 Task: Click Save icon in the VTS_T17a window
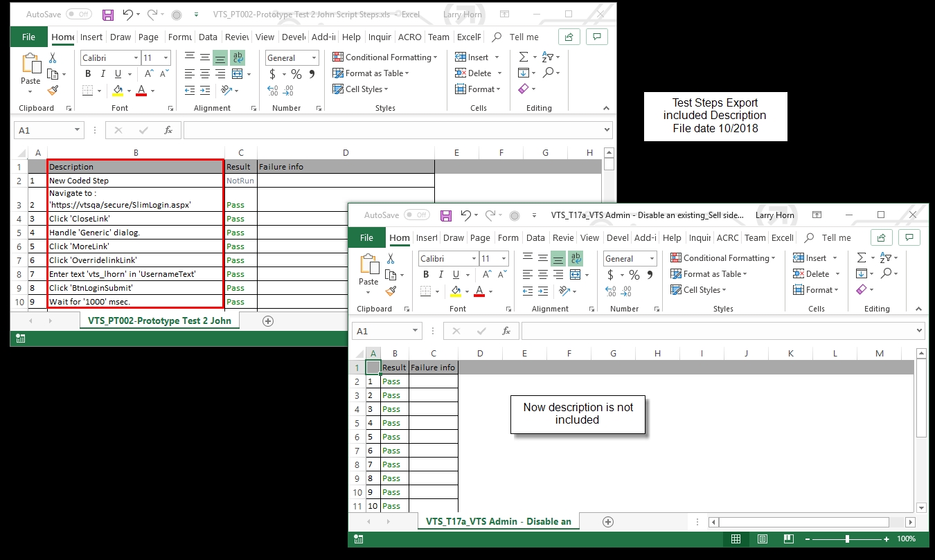pyautogui.click(x=446, y=216)
